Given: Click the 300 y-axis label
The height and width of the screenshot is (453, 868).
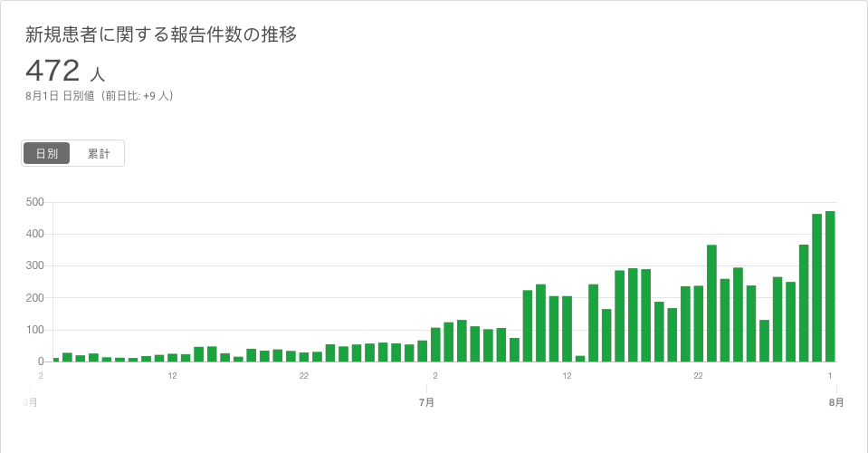Looking at the screenshot, I should pos(34,265).
